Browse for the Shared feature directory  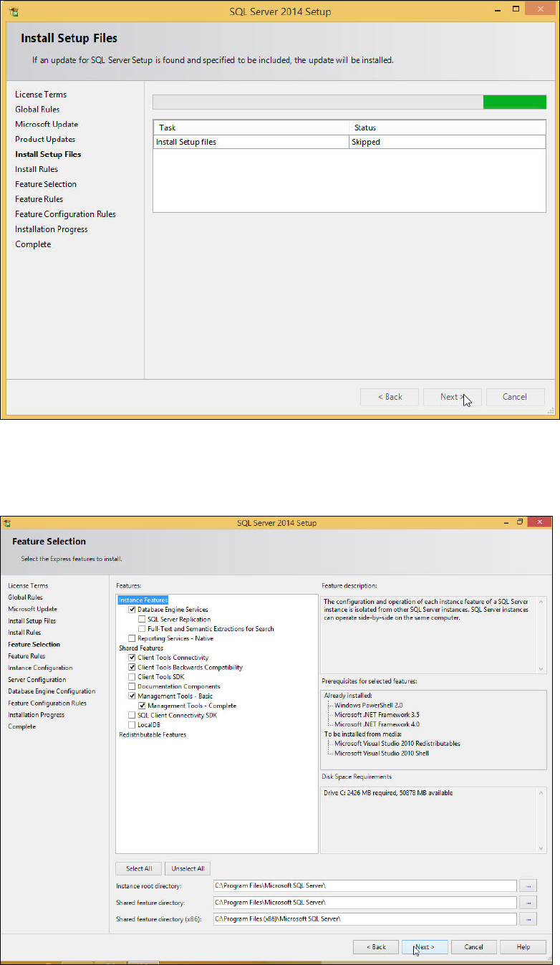click(x=528, y=903)
